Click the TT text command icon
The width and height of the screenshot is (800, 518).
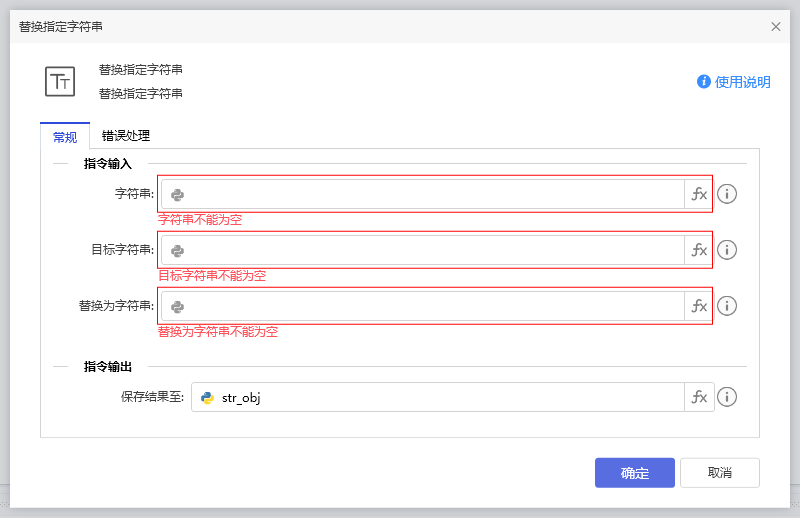pyautogui.click(x=60, y=81)
